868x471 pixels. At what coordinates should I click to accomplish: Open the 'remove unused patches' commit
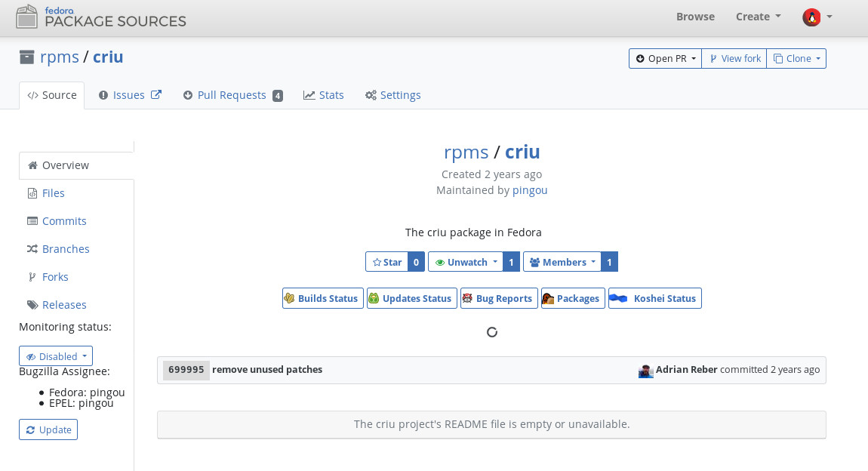(267, 370)
